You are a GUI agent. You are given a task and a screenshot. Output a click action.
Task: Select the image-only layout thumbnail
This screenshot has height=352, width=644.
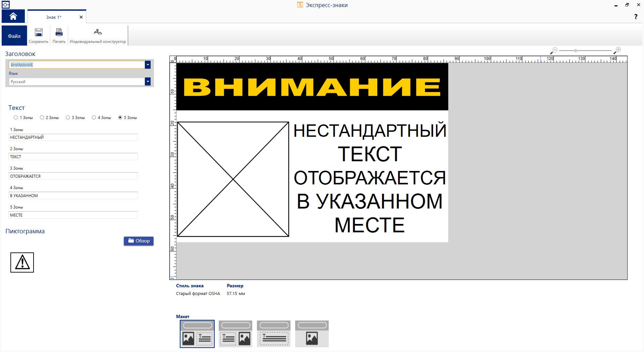pos(312,334)
